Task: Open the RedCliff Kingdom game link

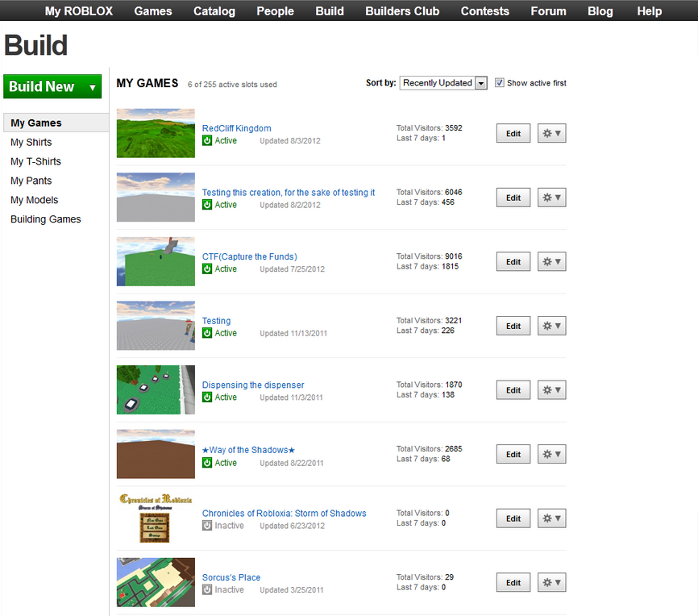Action: pyautogui.click(x=236, y=128)
